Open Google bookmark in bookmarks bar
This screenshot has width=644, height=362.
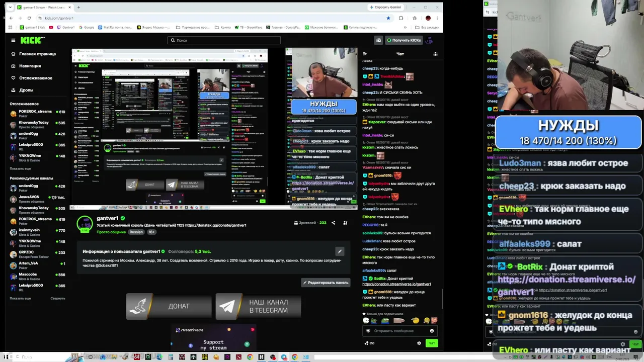[86, 27]
